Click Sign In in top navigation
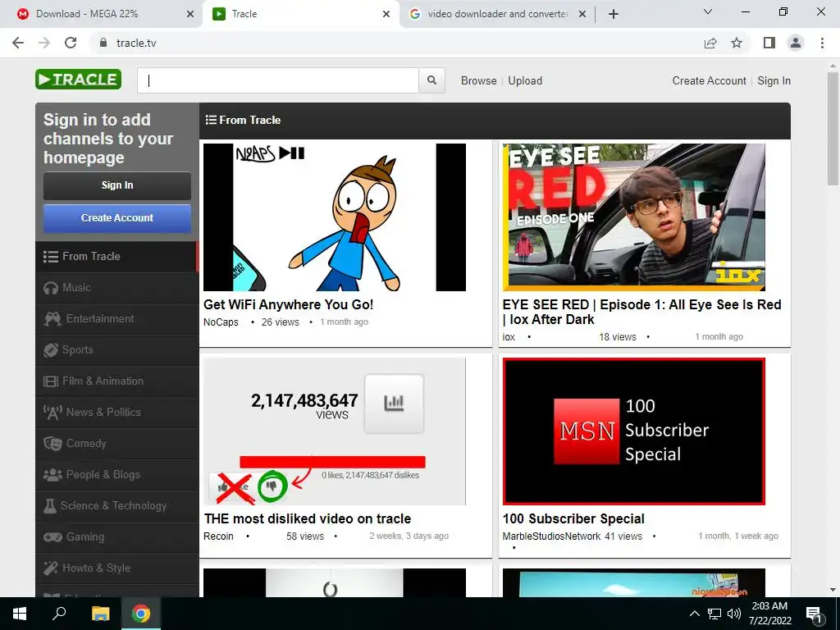Viewport: 840px width, 630px height. (774, 80)
